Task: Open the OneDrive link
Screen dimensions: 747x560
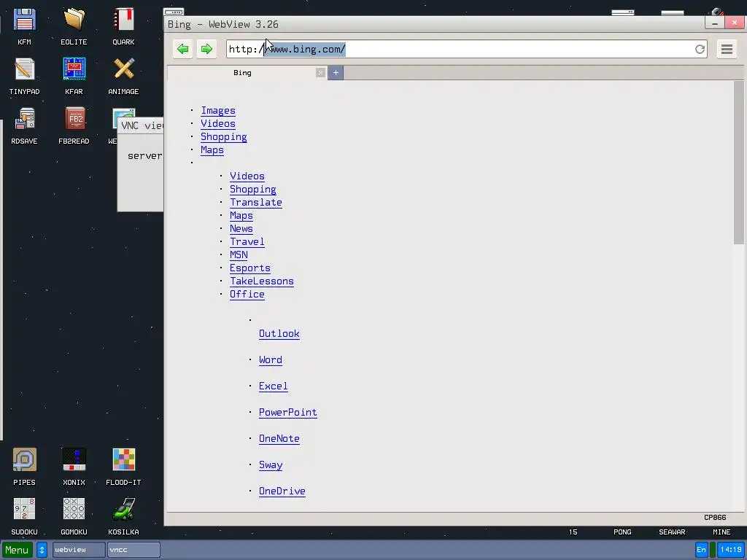Action: (x=282, y=491)
